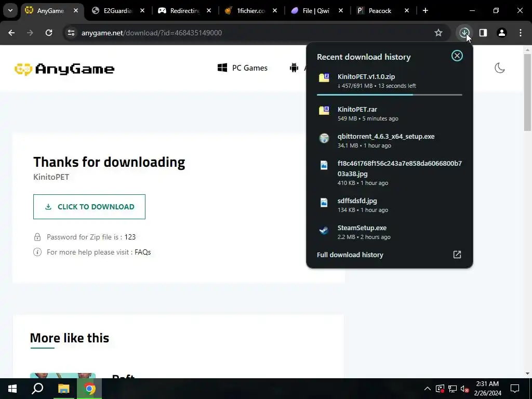Open SteamSetup.exe download entry
This screenshot has height=399, width=532.
390,232
